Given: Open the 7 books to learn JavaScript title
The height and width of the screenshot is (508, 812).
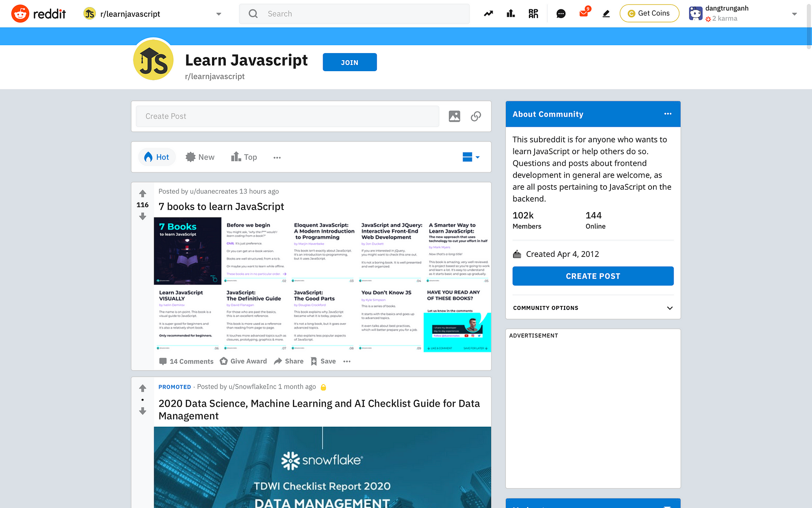Looking at the screenshot, I should tap(221, 206).
